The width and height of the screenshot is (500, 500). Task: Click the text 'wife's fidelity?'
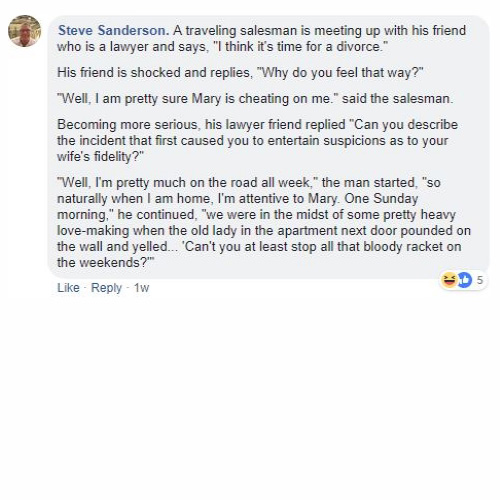pyautogui.click(x=100, y=157)
